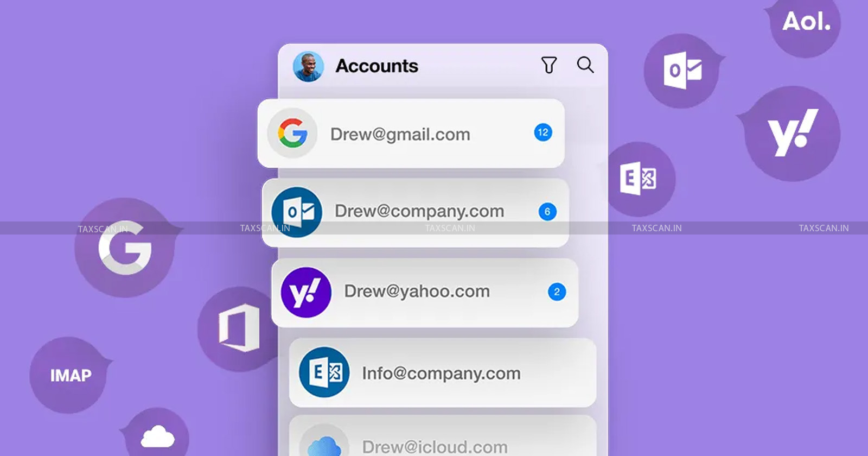The image size is (868, 456).
Task: Click the Google logo in Gmail row
Action: [x=292, y=133]
